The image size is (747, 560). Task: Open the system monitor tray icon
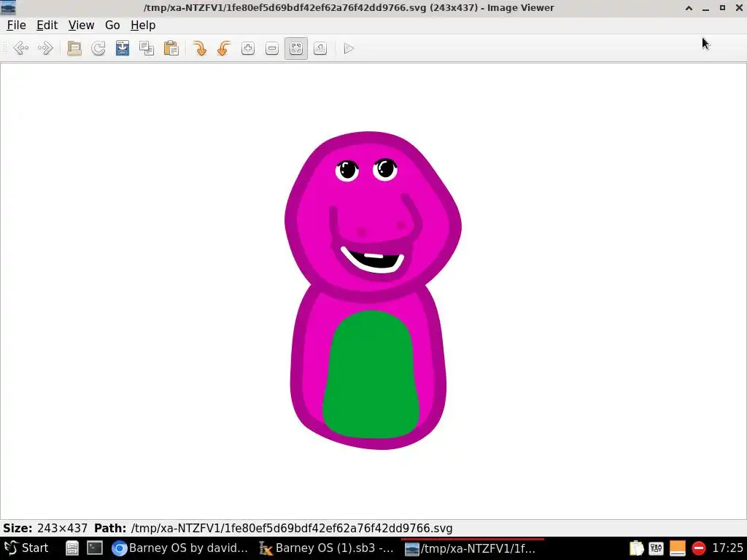click(657, 548)
